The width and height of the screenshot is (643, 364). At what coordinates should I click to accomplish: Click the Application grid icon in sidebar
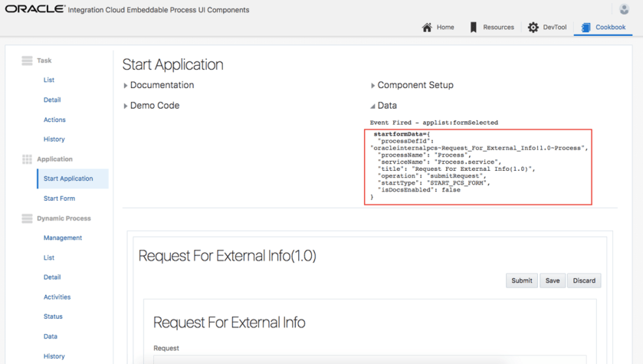point(27,159)
